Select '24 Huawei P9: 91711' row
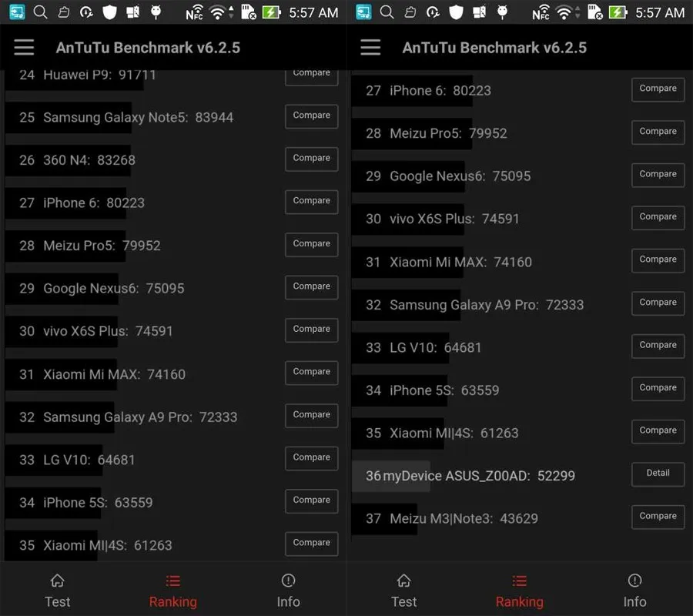Screen dimensions: 693x616 point(172,79)
